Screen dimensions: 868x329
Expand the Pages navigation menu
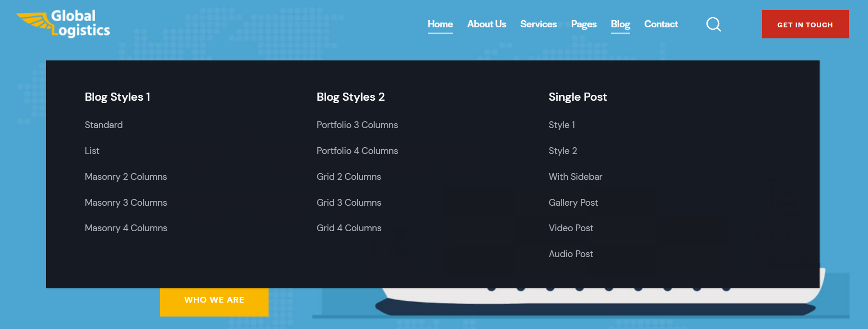[583, 24]
